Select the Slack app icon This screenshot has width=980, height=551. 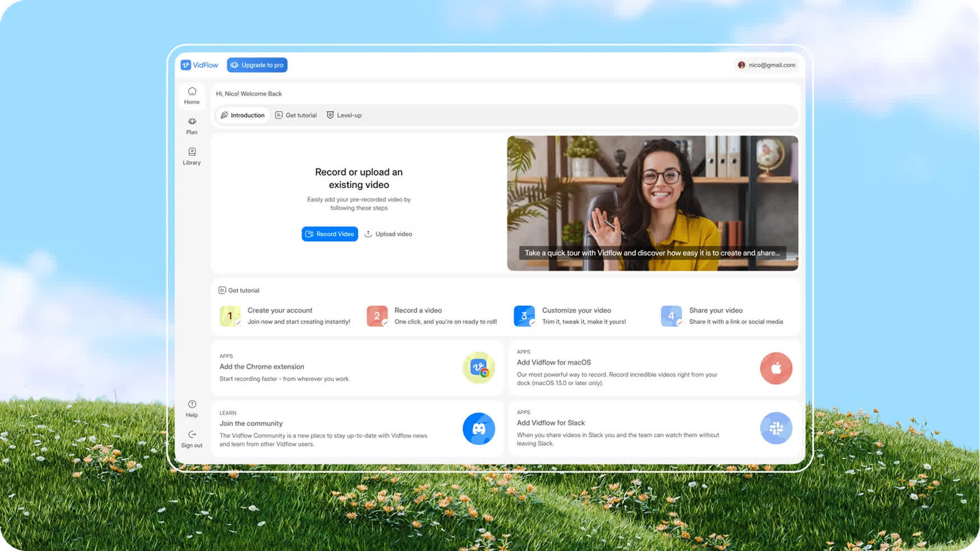[x=776, y=428]
